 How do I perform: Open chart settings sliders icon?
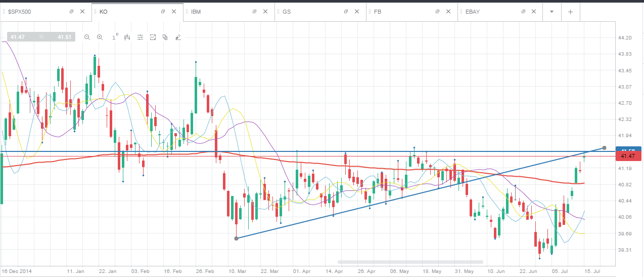(x=140, y=37)
